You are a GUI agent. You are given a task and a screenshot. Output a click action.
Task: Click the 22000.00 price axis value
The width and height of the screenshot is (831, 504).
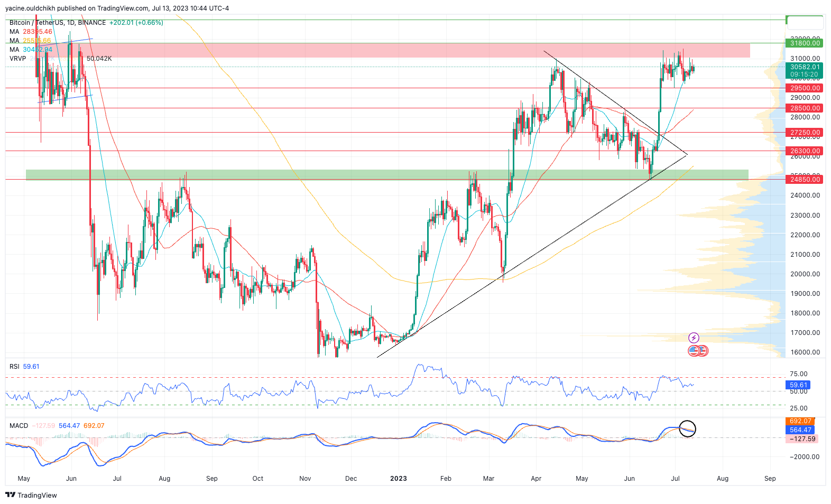click(x=805, y=235)
